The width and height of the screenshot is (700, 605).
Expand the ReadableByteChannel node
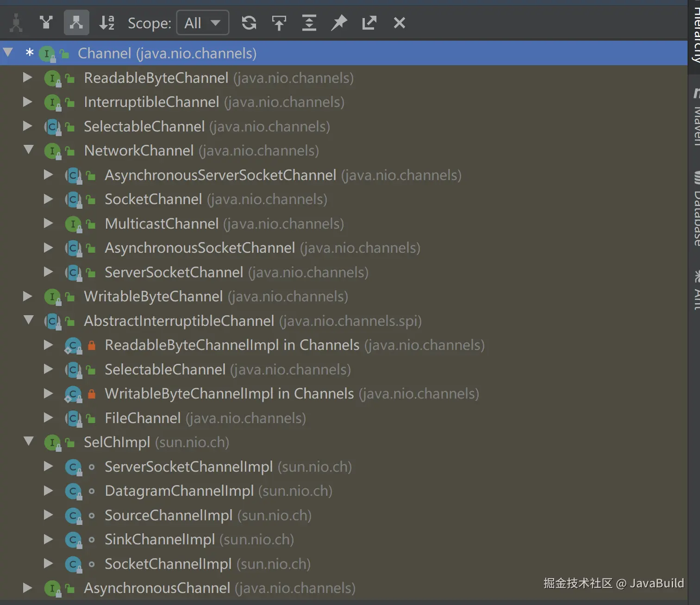[28, 77]
